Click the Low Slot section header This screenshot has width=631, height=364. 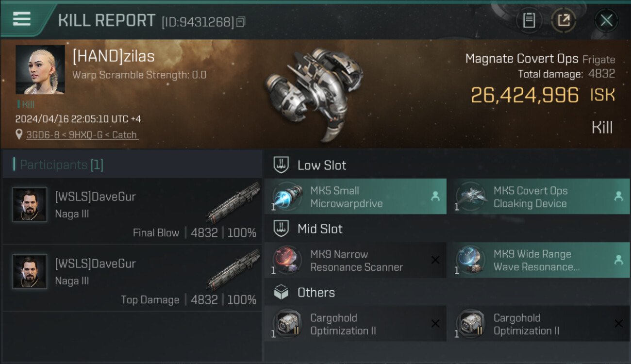[321, 165]
